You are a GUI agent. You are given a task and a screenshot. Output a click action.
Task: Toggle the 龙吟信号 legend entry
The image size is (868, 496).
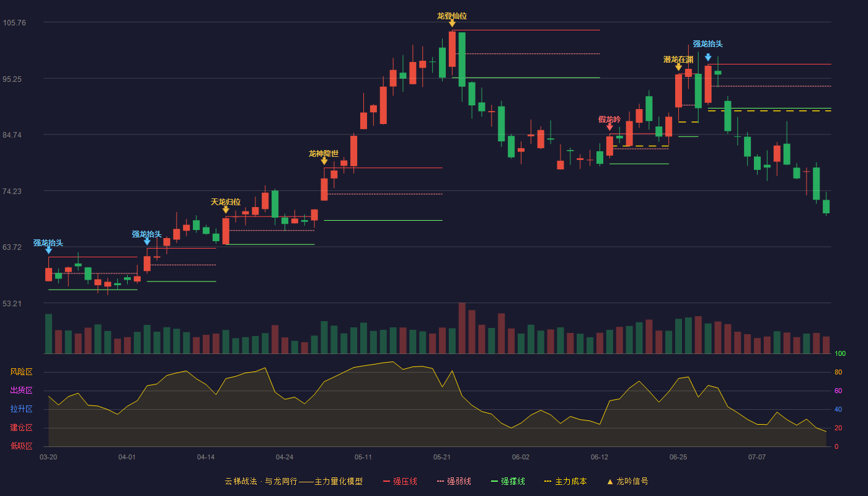point(627,481)
